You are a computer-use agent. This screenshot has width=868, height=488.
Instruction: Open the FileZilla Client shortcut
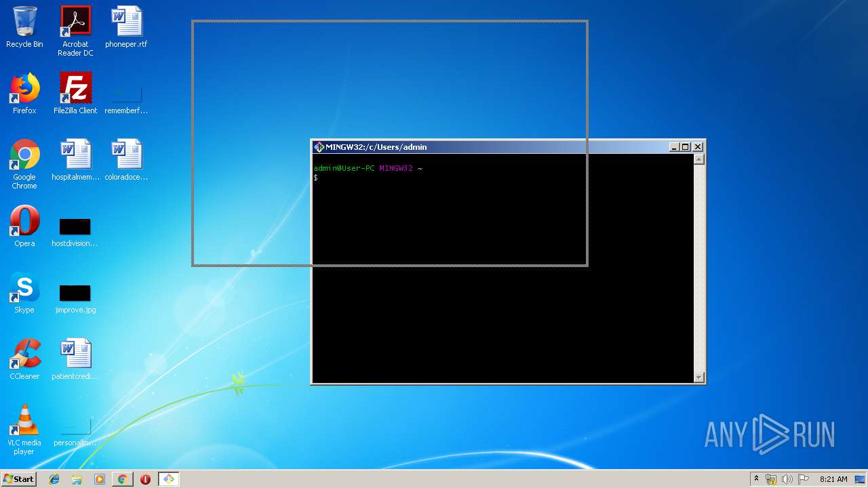click(x=75, y=94)
